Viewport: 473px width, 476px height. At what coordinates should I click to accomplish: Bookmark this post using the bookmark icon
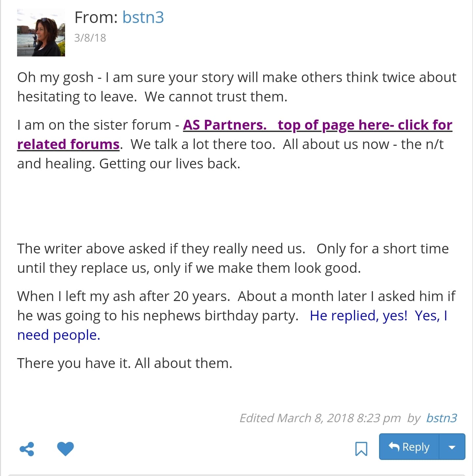(361, 449)
